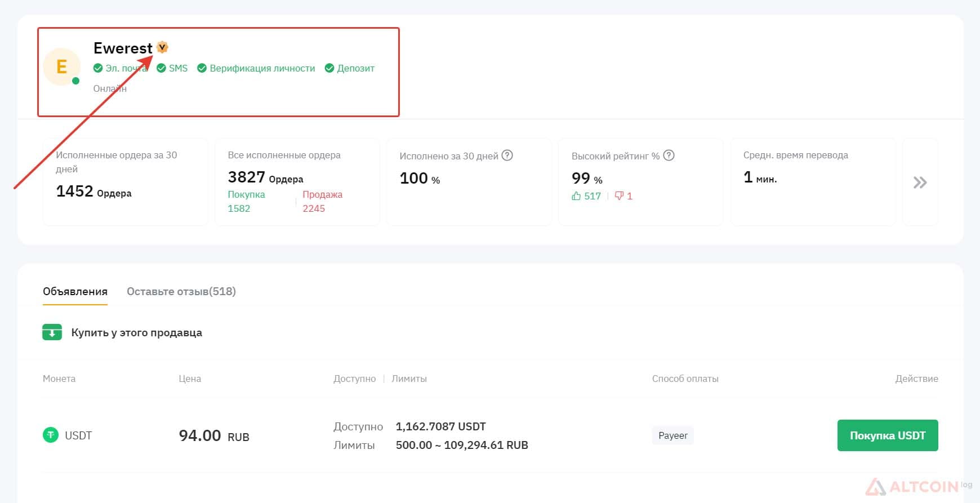Click the verified merchant badge beside Ewerest
980x503 pixels.
[162, 47]
